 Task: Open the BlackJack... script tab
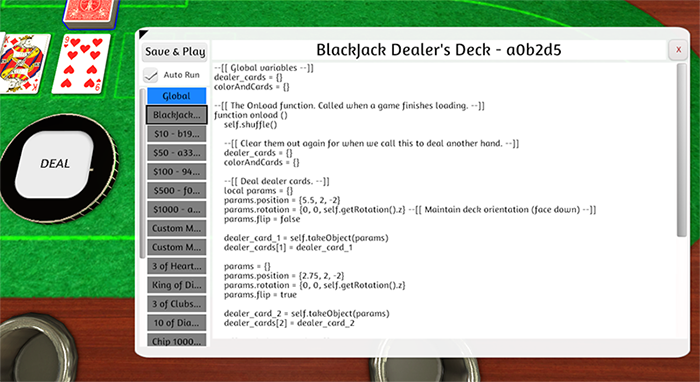[x=177, y=115]
